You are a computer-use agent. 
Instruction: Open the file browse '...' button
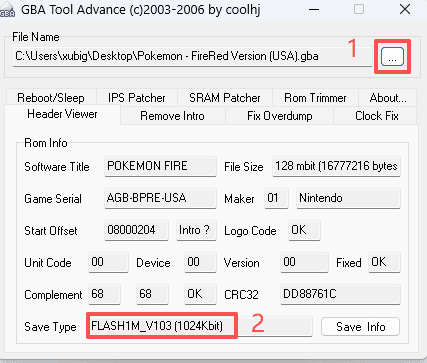tap(392, 57)
